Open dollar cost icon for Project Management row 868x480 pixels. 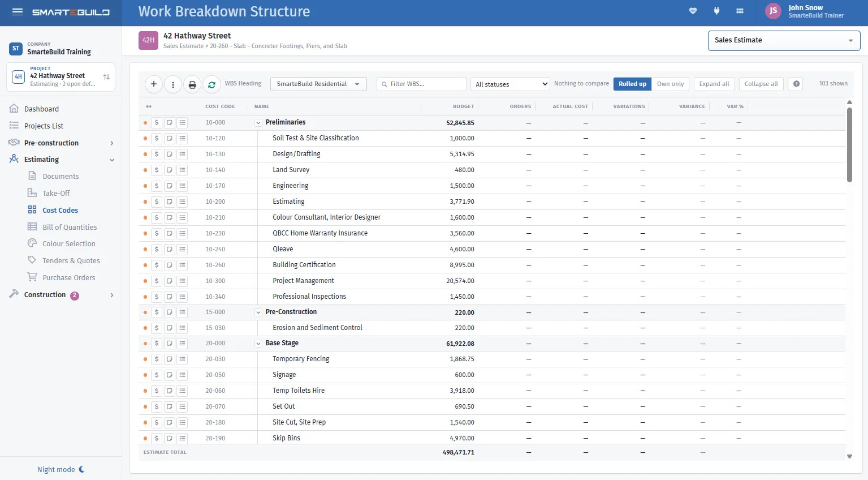(x=157, y=281)
